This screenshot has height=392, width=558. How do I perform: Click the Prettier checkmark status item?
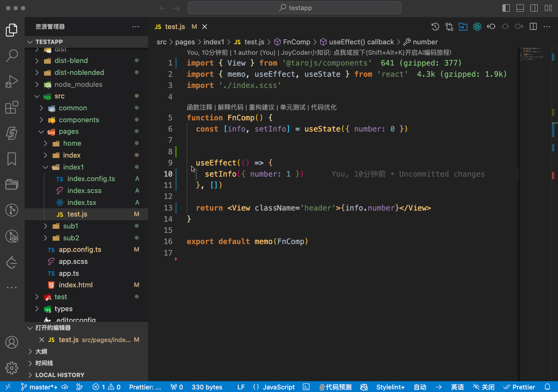pos(519,387)
